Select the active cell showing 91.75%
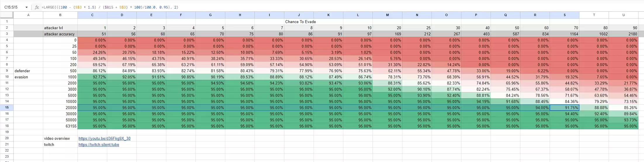Screen dimensions: 644x162 564,108
